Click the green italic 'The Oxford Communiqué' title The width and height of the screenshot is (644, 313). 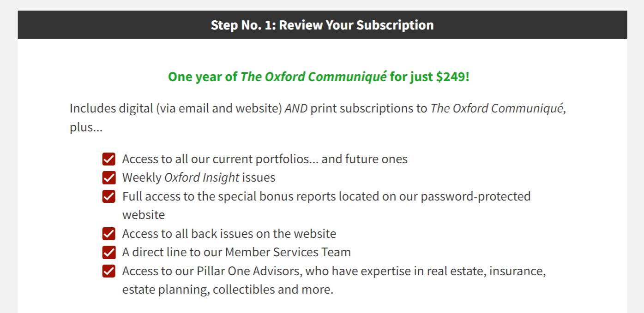click(313, 77)
